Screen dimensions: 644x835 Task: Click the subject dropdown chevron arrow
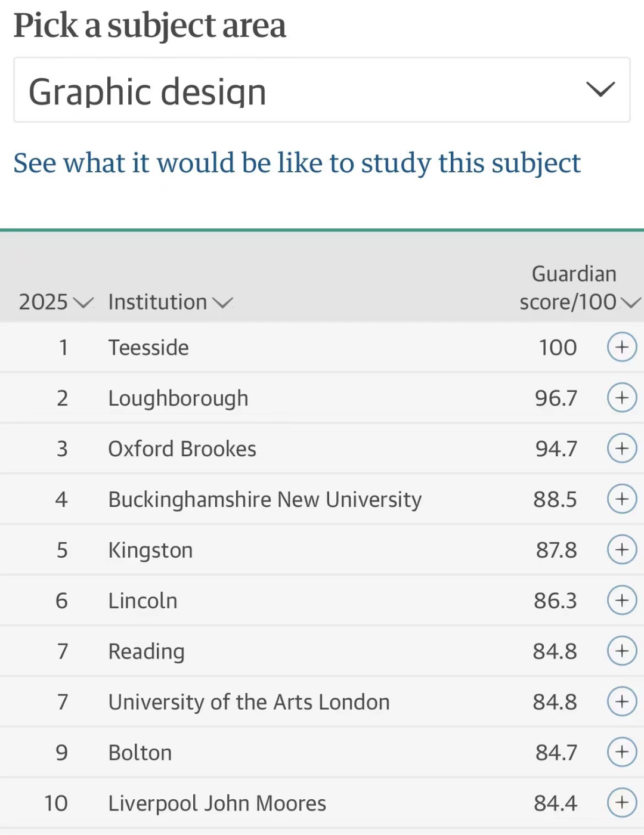600,89
